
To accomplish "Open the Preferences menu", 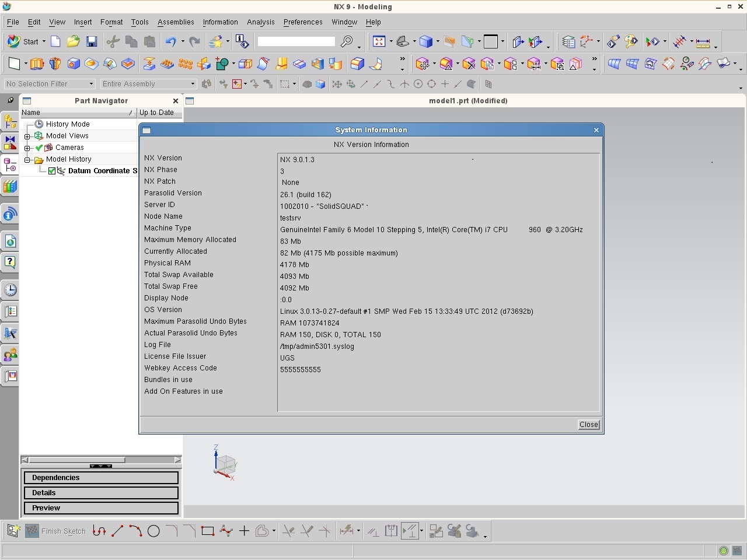I will coord(303,22).
